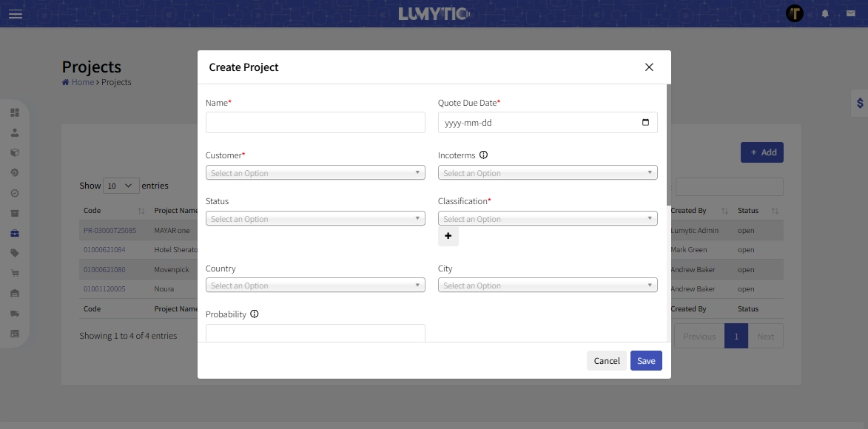
Task: Open the Show entries count selector
Action: [x=121, y=186]
